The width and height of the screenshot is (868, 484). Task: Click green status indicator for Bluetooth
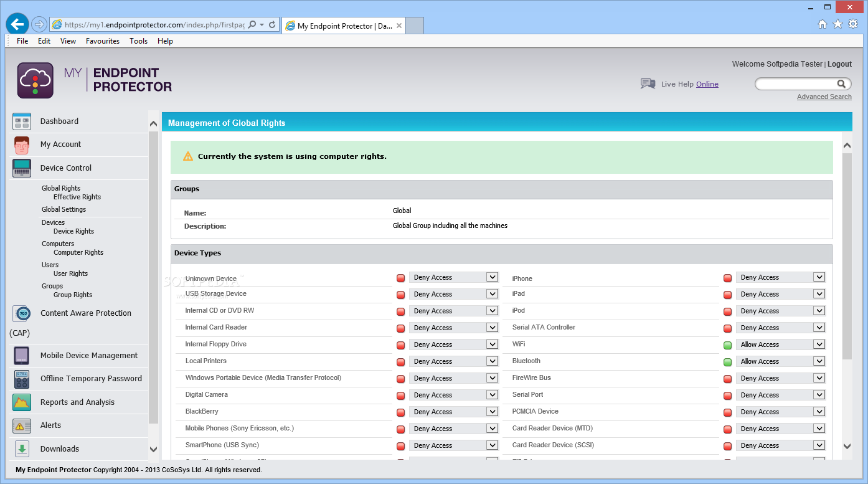pos(727,362)
